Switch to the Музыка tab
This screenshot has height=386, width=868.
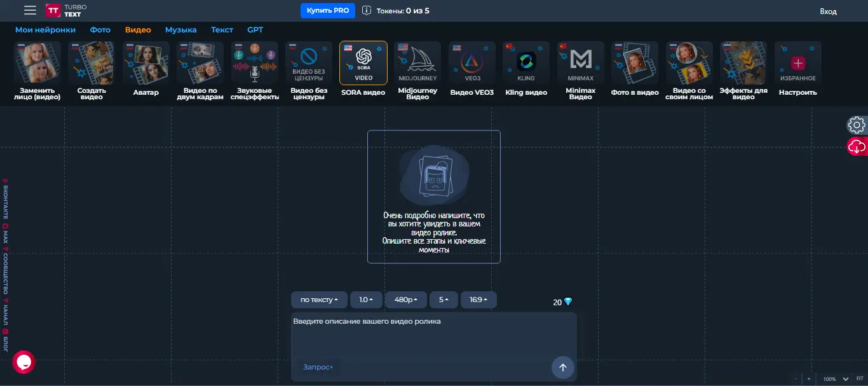point(180,30)
